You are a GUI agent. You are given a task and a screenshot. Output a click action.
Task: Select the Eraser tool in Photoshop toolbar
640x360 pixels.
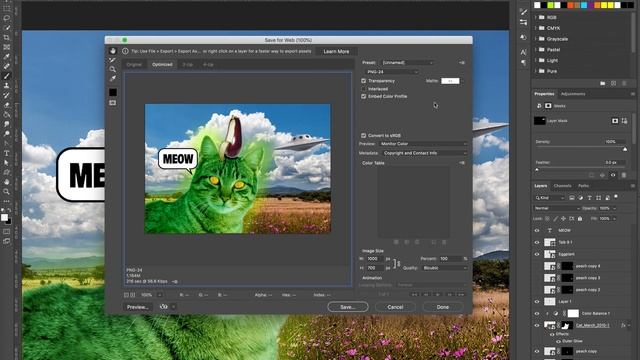(7, 105)
